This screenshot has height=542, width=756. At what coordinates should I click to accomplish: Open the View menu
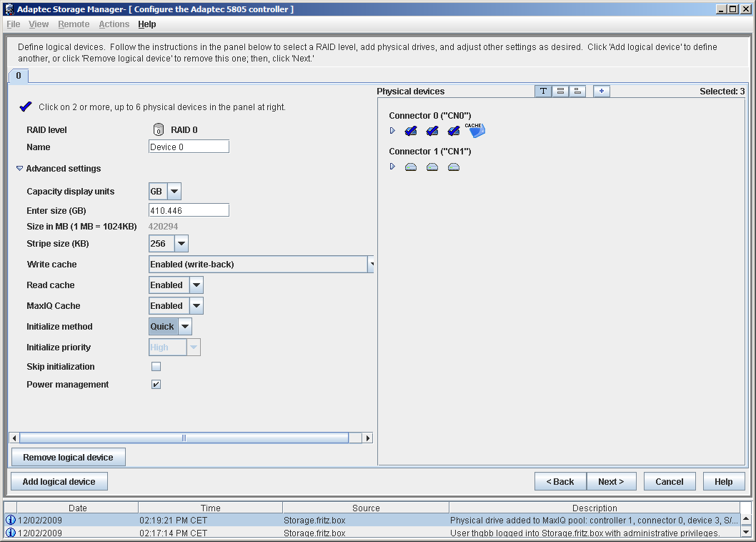click(39, 24)
